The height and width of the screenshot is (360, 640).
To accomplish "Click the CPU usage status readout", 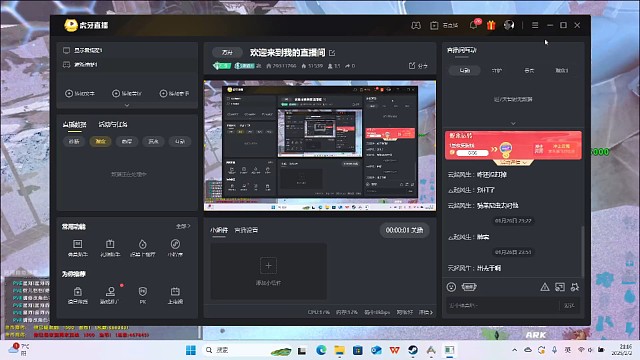I will [318, 312].
